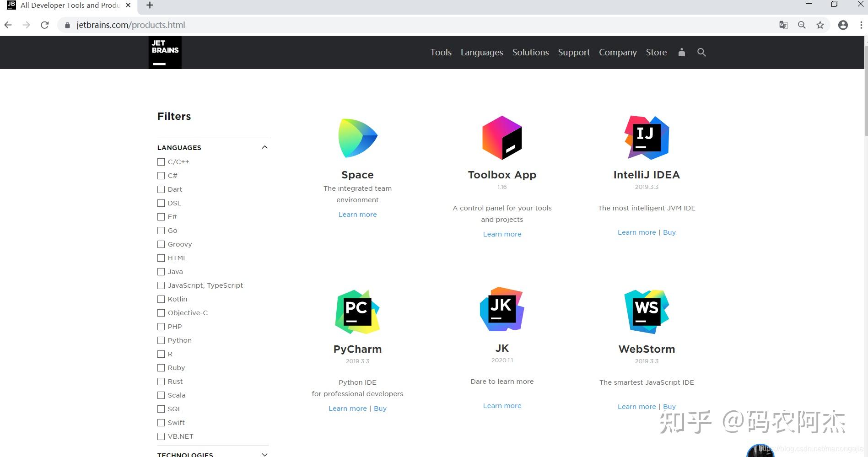868x457 pixels.
Task: Tick the Kotlin filter checkbox
Action: (x=161, y=299)
